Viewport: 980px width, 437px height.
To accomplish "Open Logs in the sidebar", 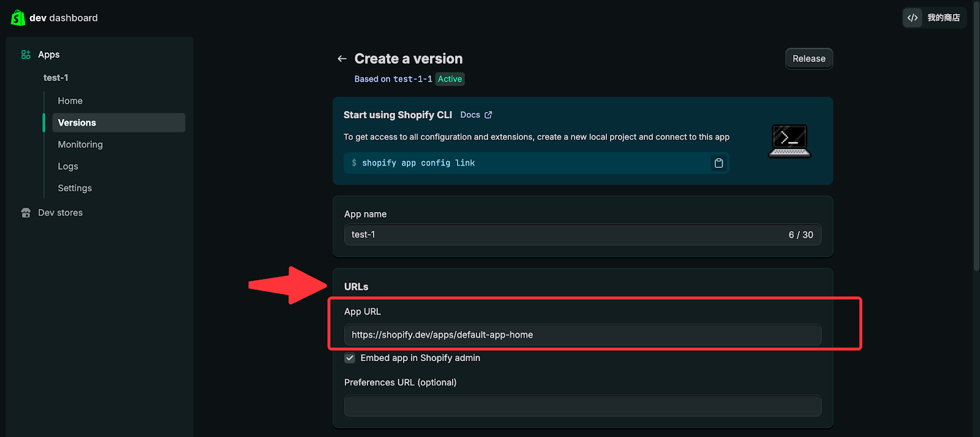I will (68, 166).
